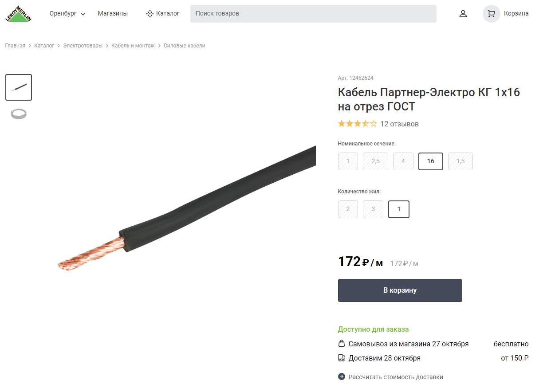Image resolution: width=551 pixels, height=392 pixels.
Task: Expand the Оренбург city dropdown
Action: pyautogui.click(x=67, y=14)
